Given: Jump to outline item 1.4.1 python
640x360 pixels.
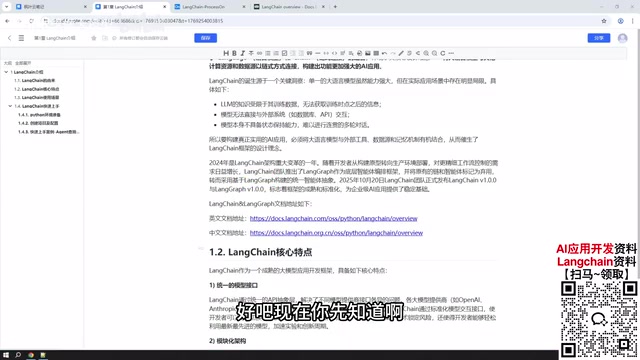Looking at the screenshot, I should point(39,115).
